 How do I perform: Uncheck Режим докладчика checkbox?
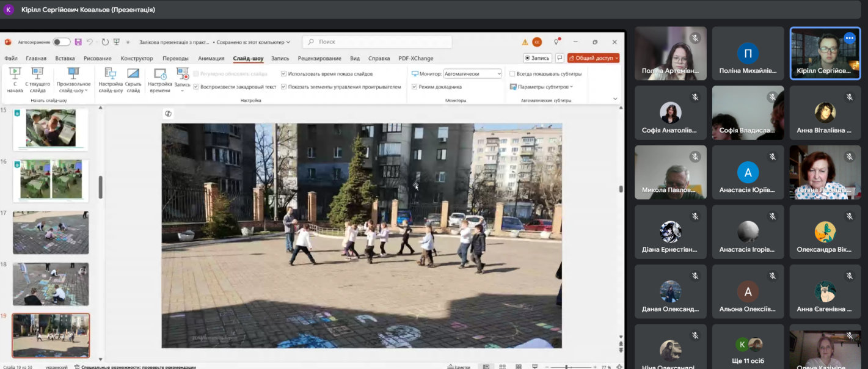tap(414, 87)
